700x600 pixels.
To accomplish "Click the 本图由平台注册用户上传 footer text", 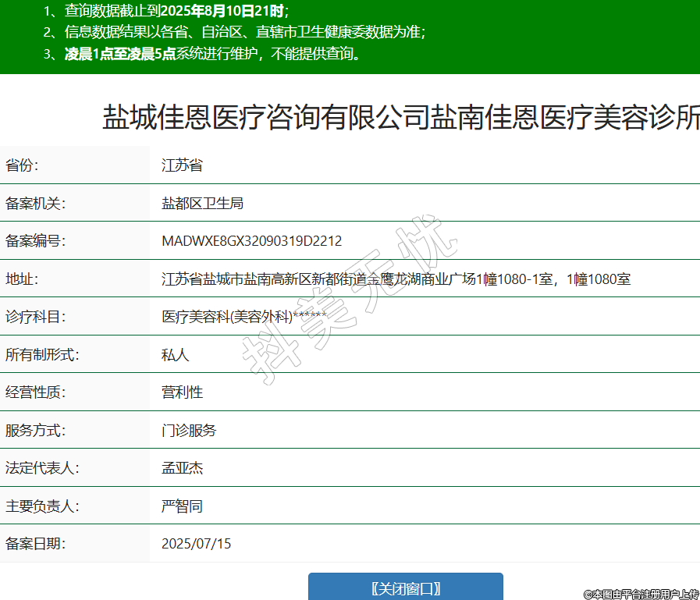I will point(641,594).
